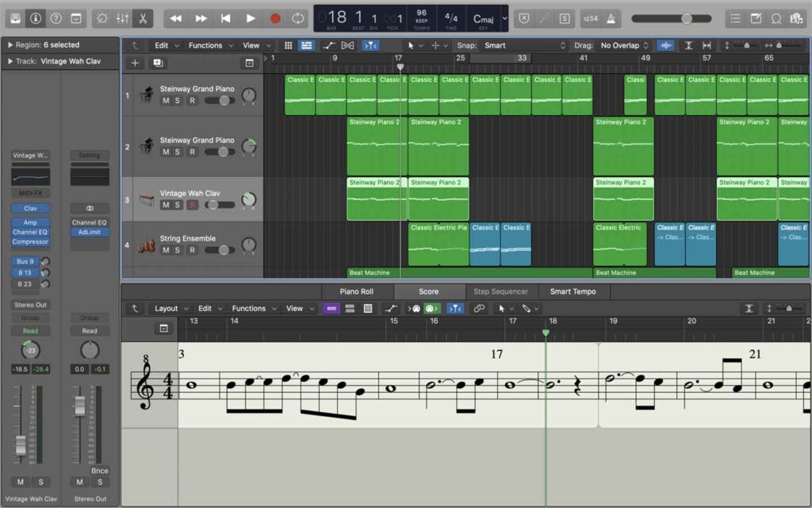This screenshot has height=508, width=812.
Task: Toggle the Inspector info icon
Action: 36,19
